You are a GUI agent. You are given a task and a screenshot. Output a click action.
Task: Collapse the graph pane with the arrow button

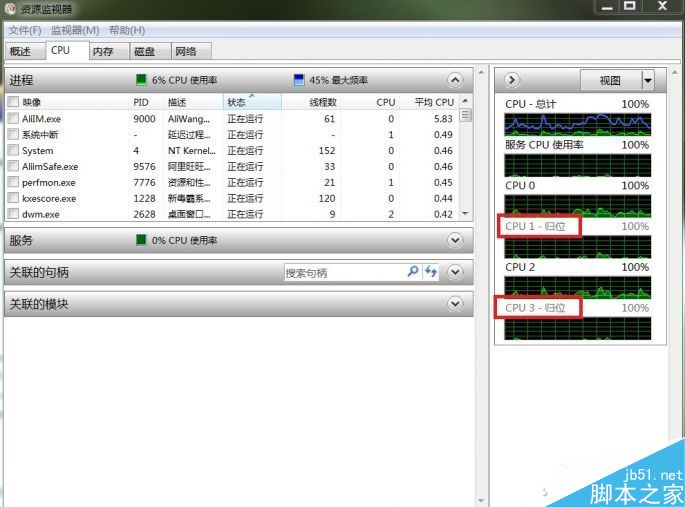511,80
